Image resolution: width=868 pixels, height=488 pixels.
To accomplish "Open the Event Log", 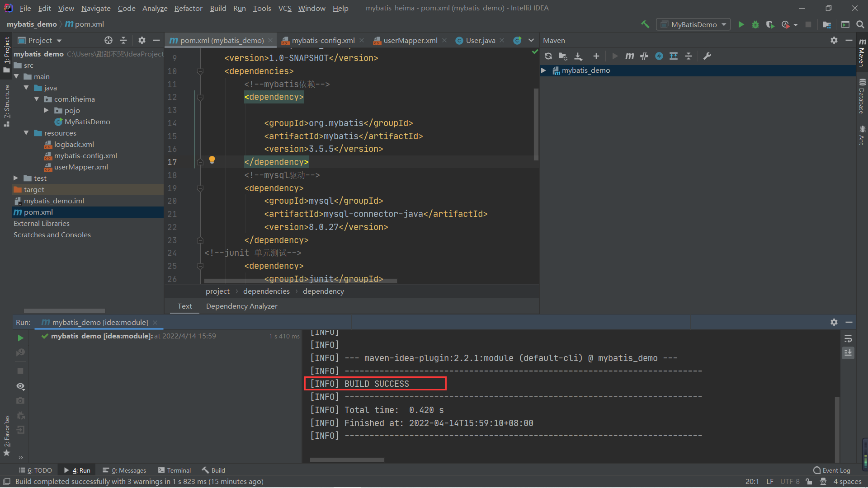I will click(x=835, y=470).
